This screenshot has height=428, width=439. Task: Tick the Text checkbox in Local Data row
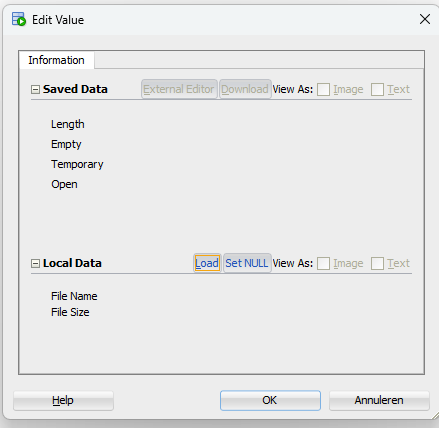(377, 263)
